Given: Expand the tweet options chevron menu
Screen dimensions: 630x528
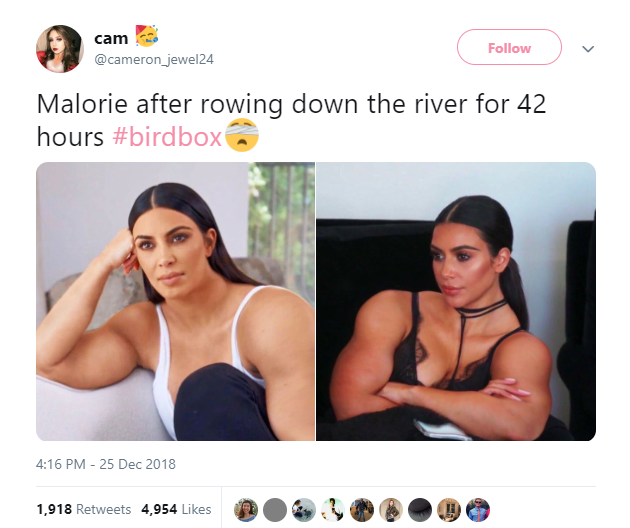Looking at the screenshot, I should (588, 49).
